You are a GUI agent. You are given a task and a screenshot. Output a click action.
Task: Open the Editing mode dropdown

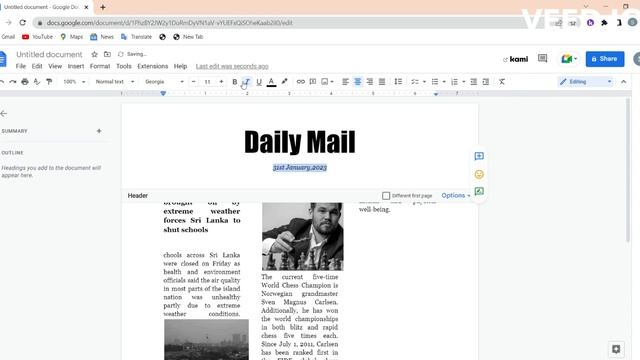pos(586,82)
